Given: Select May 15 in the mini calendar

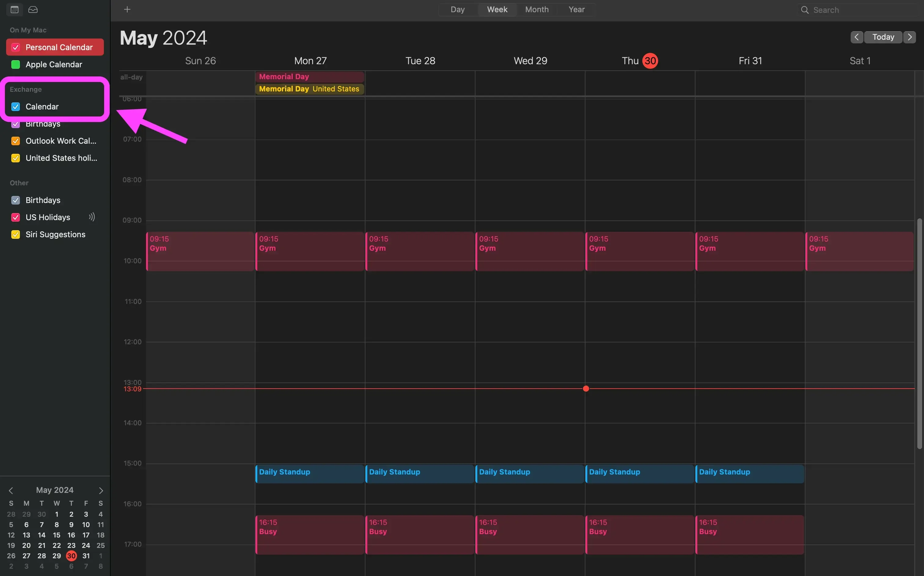Looking at the screenshot, I should (56, 535).
